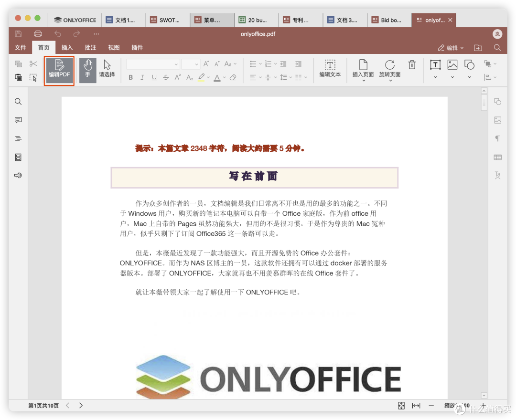Toggle Superscript formatting

(x=178, y=77)
